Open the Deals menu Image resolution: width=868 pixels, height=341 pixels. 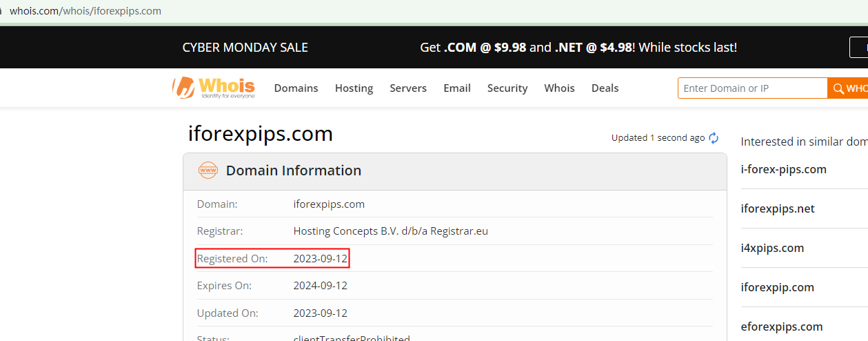tap(605, 88)
